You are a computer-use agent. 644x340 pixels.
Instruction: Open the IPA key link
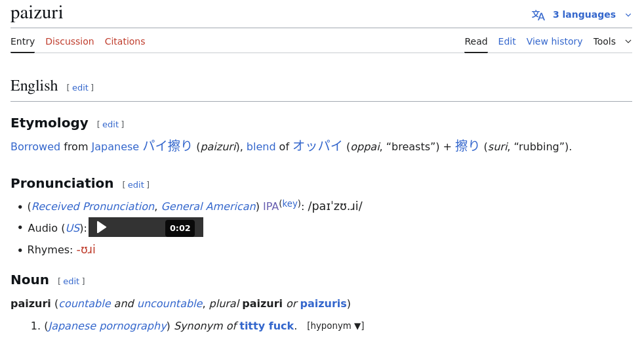290,203
